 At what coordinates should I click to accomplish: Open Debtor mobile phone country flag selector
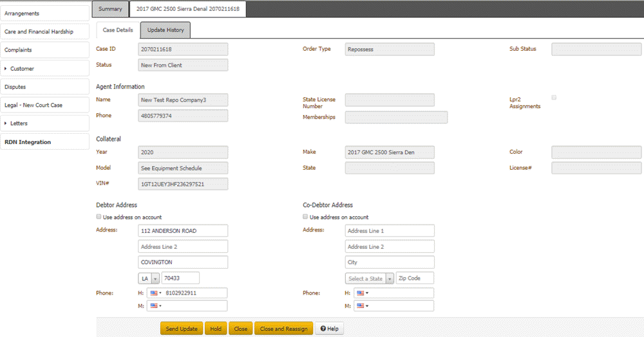[x=156, y=306]
